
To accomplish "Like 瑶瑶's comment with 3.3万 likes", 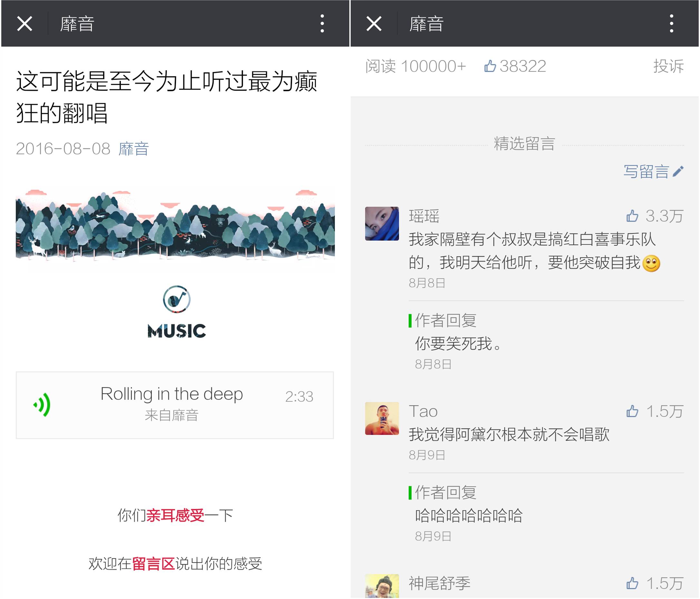I will click(632, 216).
